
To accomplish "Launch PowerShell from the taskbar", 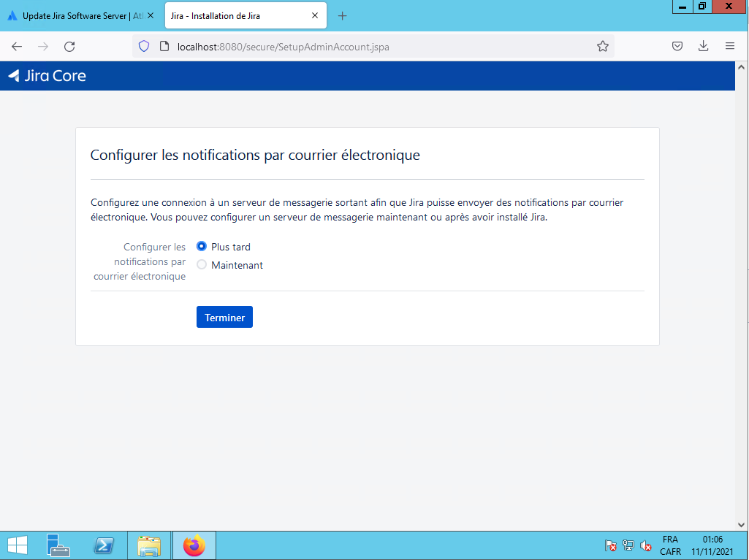I will coord(104,545).
